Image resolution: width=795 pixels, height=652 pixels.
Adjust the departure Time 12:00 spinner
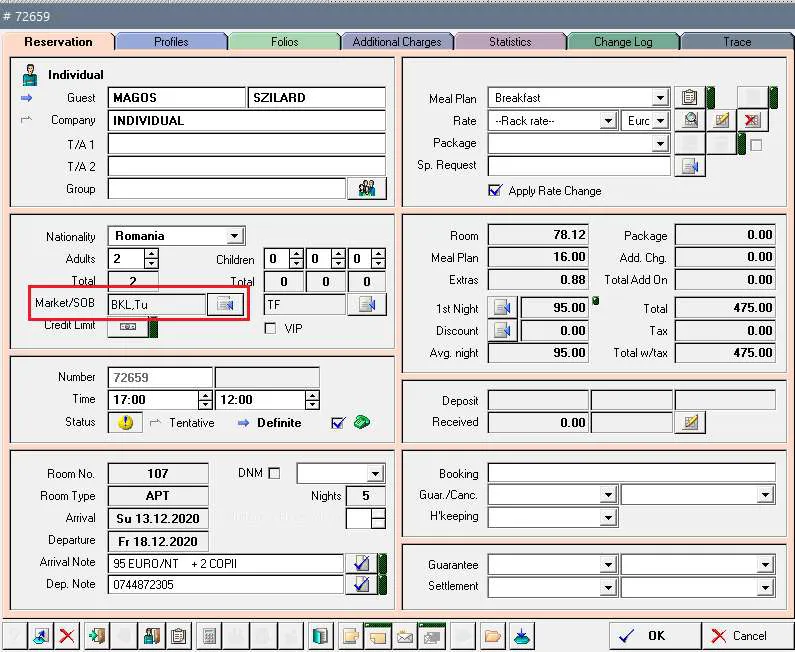(x=312, y=400)
